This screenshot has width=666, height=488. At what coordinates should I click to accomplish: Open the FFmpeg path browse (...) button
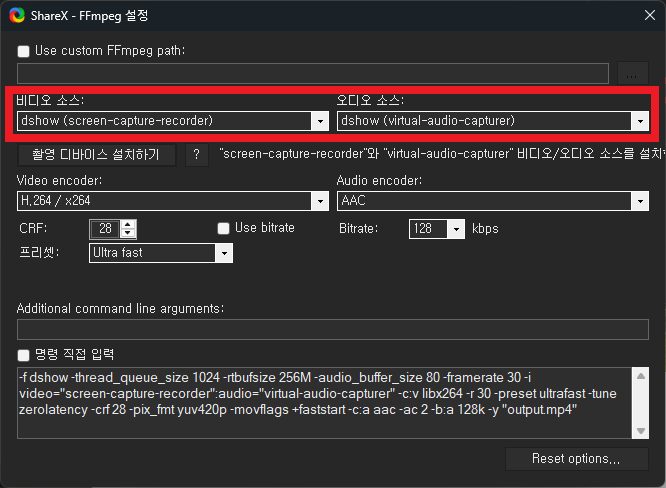click(632, 73)
